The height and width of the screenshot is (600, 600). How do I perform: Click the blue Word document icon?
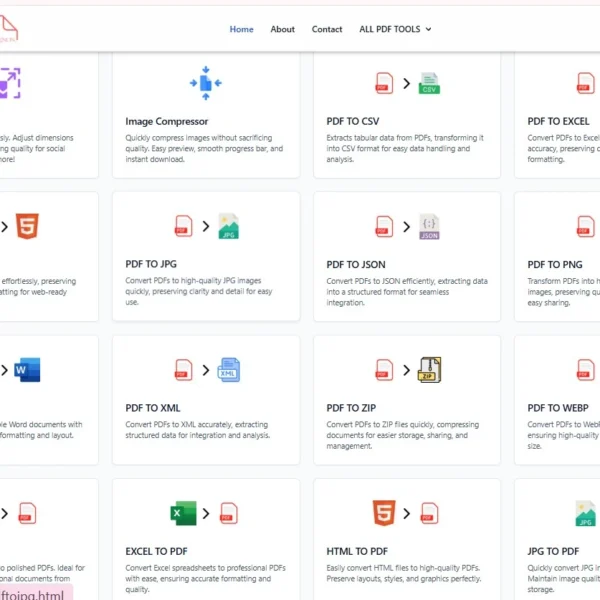[x=27, y=370]
